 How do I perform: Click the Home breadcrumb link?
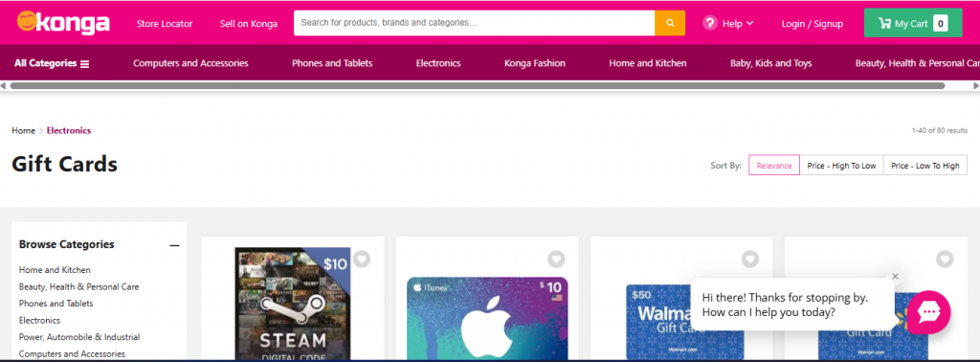pos(23,130)
